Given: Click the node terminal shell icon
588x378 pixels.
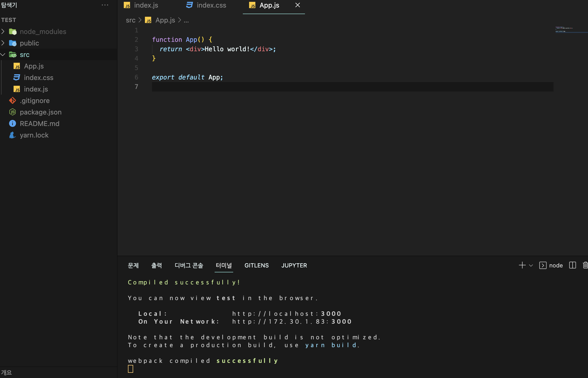Looking at the screenshot, I should pyautogui.click(x=543, y=265).
